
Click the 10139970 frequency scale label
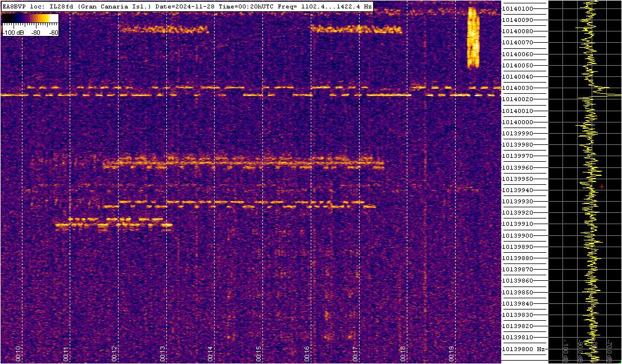[516, 156]
